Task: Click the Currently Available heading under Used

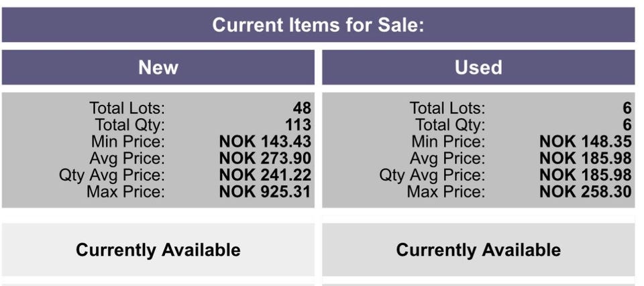Action: tap(478, 250)
